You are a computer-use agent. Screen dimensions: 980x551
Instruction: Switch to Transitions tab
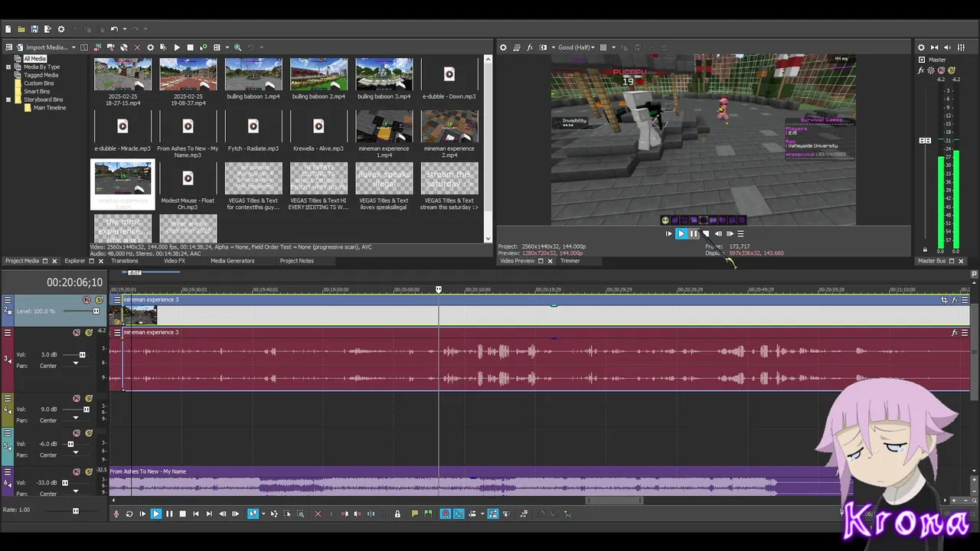(x=124, y=261)
